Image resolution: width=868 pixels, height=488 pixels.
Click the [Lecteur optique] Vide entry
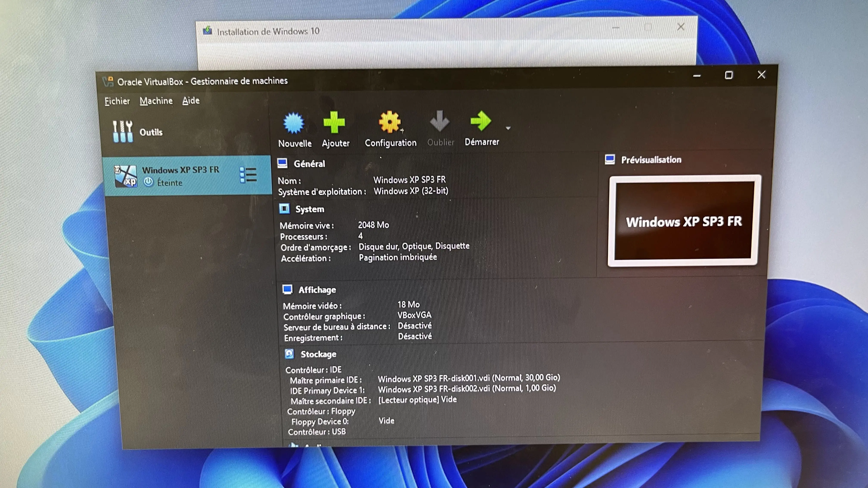click(x=417, y=399)
